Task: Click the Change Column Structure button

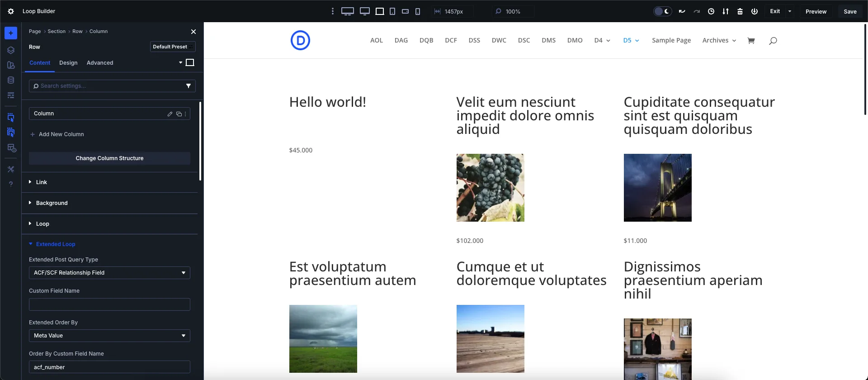Action: (109, 158)
